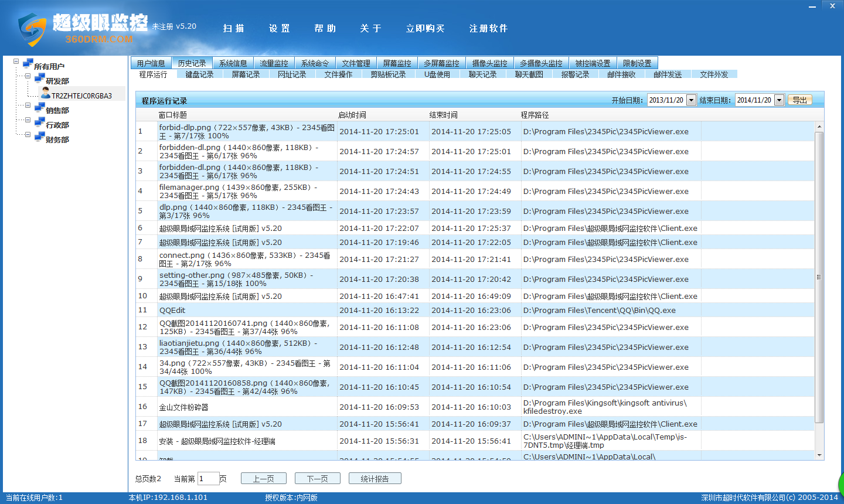Click the 行政部 department computer icon
This screenshot has width=844, height=504.
tap(39, 122)
